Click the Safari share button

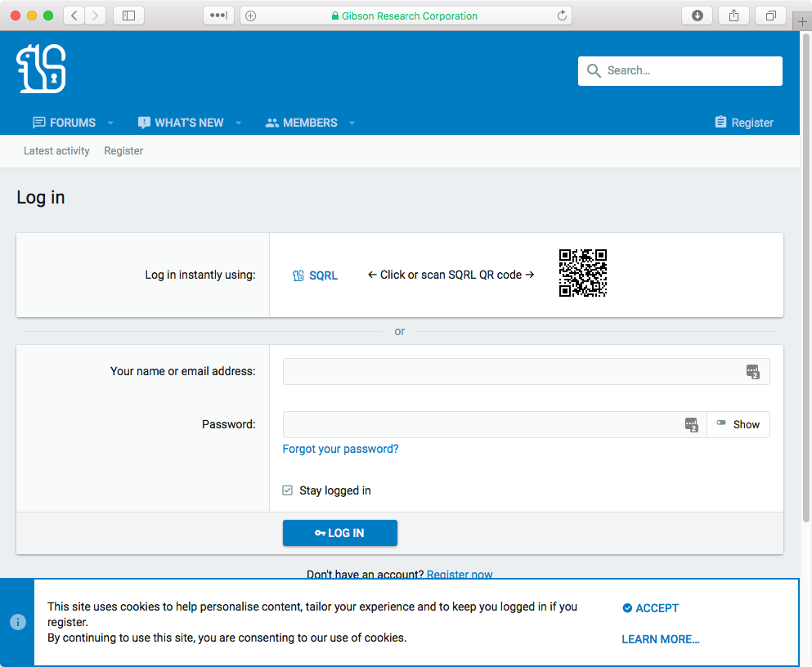733,16
